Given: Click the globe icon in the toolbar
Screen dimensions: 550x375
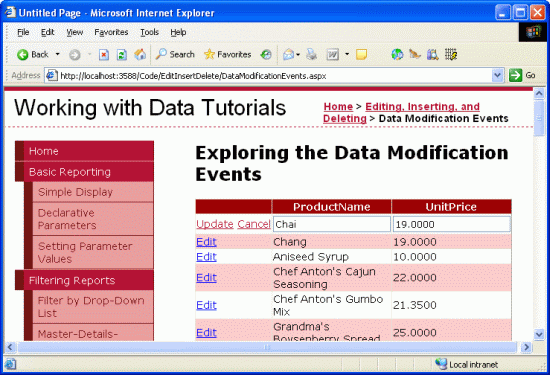Looking at the screenshot, I should pyautogui.click(x=397, y=54).
